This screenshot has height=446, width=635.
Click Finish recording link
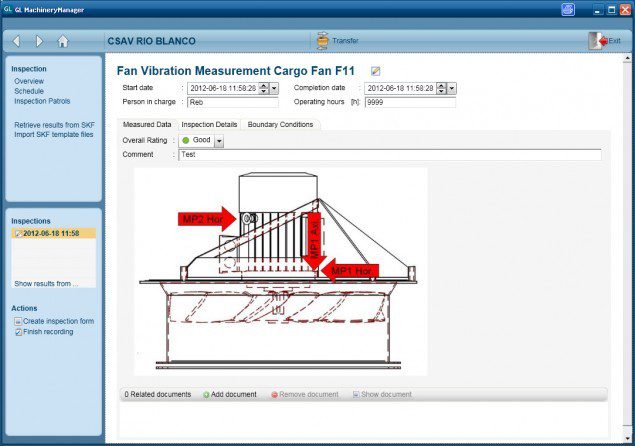point(48,332)
